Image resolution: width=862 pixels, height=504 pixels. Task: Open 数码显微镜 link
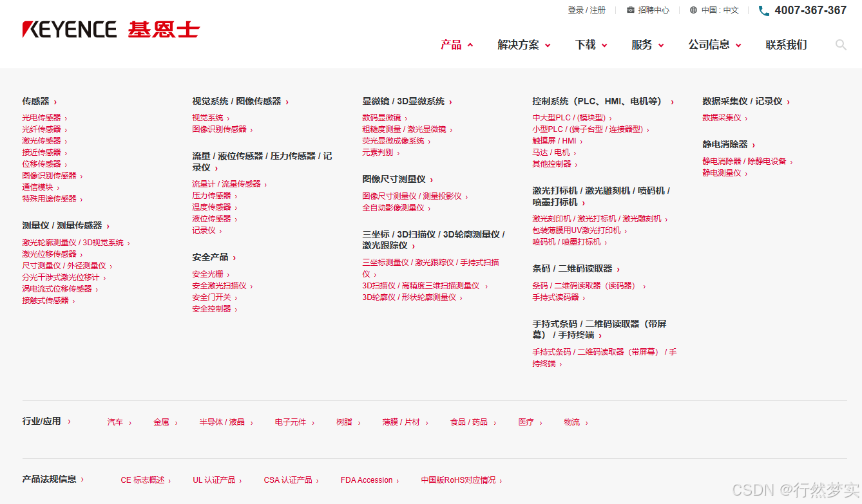(385, 118)
